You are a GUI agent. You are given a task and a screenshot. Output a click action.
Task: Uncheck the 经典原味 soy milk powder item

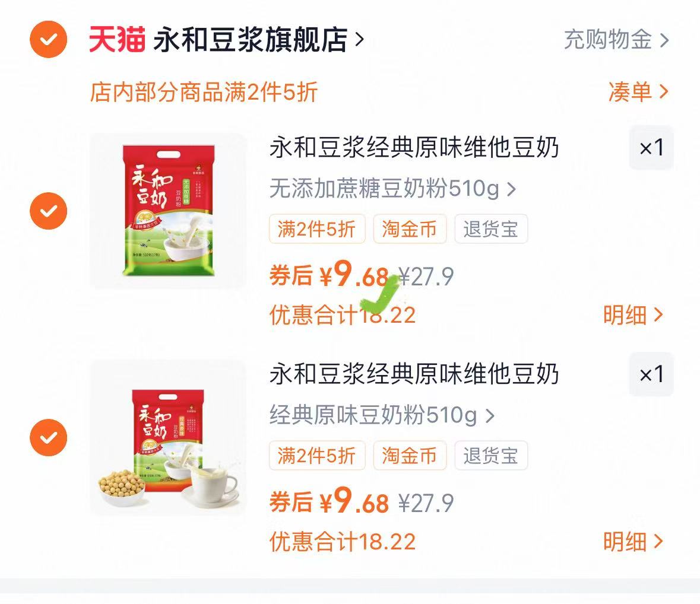tap(48, 437)
